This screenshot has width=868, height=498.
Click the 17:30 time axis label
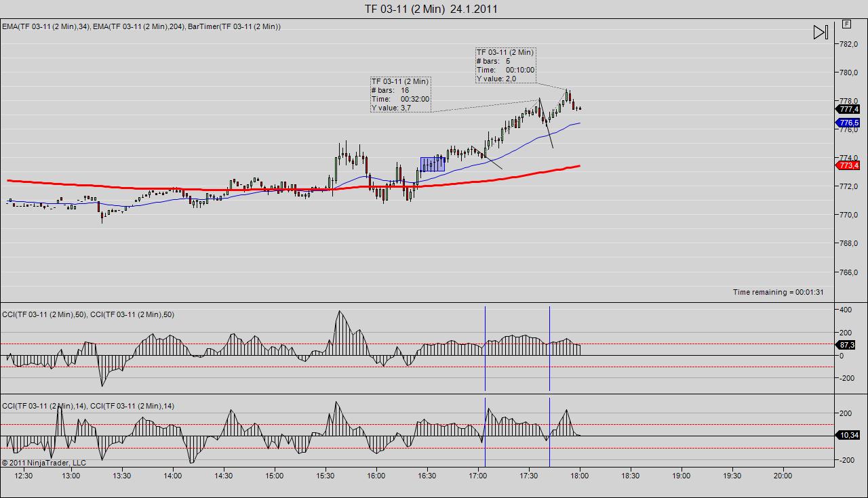529,476
